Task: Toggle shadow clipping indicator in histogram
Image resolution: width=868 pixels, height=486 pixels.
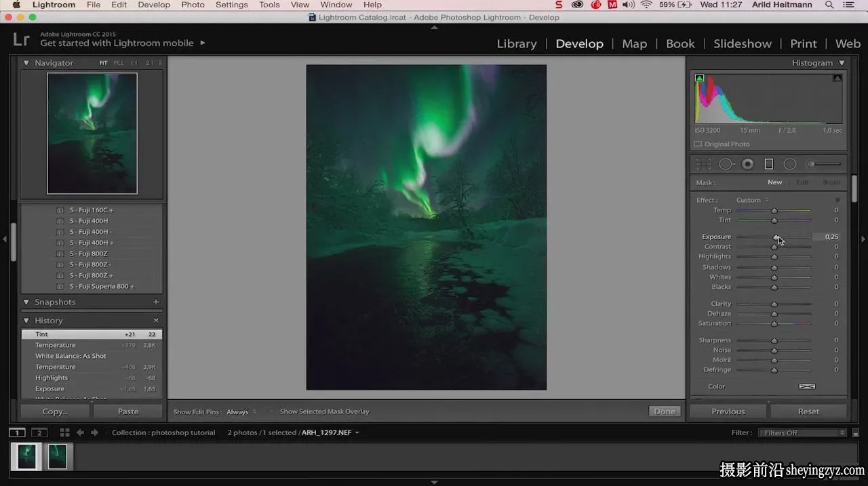Action: [x=700, y=78]
